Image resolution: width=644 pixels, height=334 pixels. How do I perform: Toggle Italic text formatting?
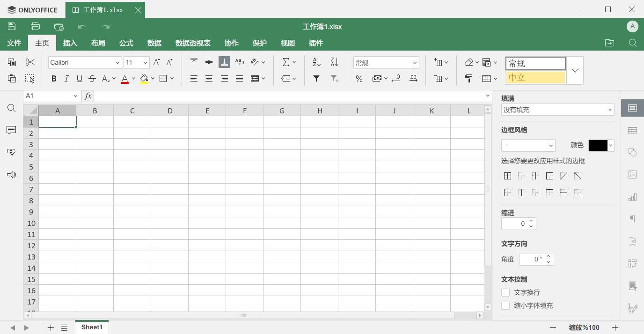(66, 79)
